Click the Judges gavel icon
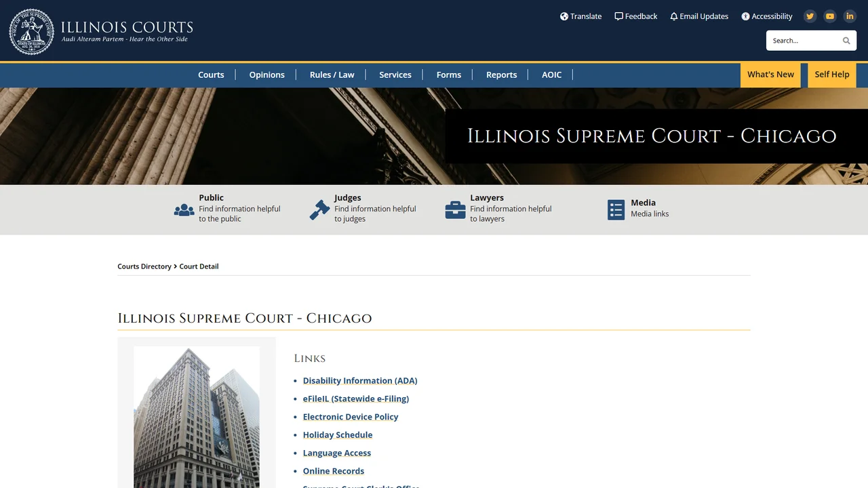The image size is (868, 488). point(319,210)
